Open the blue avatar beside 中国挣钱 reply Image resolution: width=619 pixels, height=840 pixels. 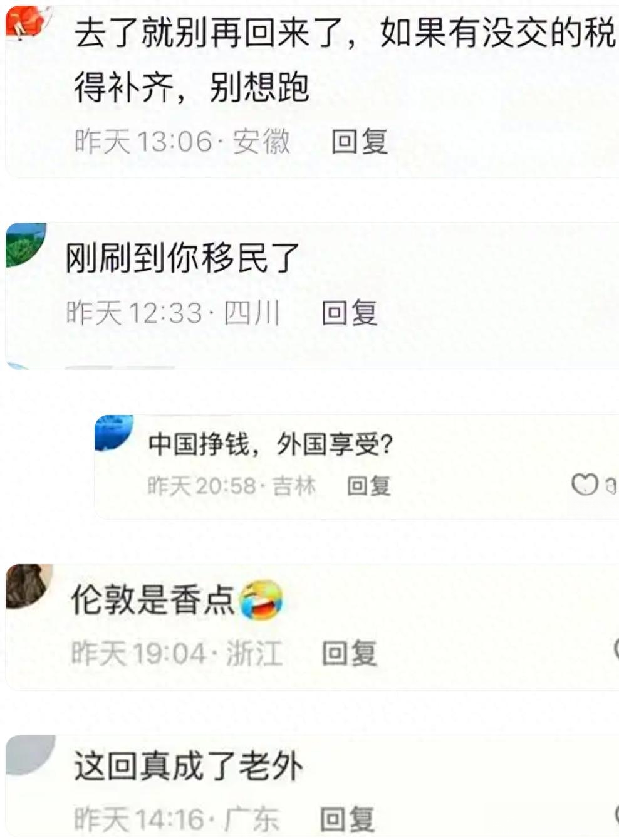pos(113,432)
